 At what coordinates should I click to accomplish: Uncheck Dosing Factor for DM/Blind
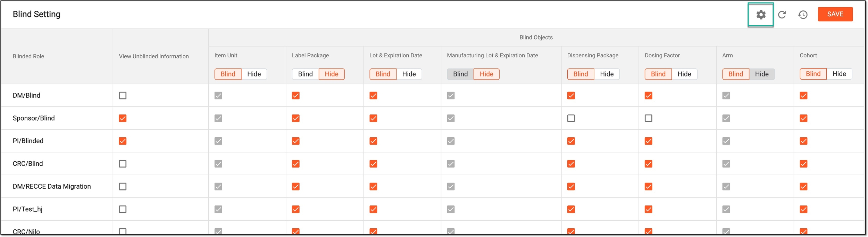tap(649, 96)
